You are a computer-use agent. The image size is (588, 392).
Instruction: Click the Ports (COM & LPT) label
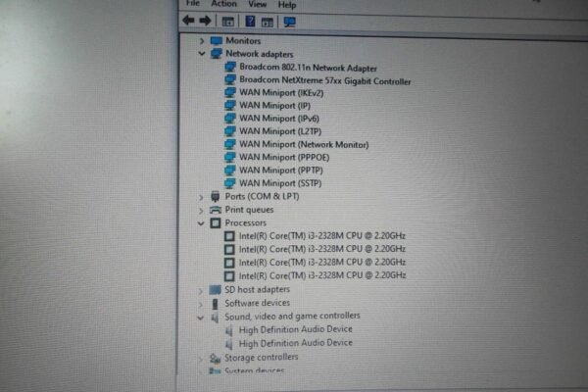coord(262,197)
